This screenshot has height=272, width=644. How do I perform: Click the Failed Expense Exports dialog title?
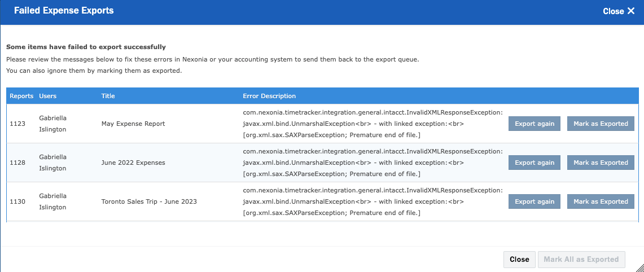64,11
